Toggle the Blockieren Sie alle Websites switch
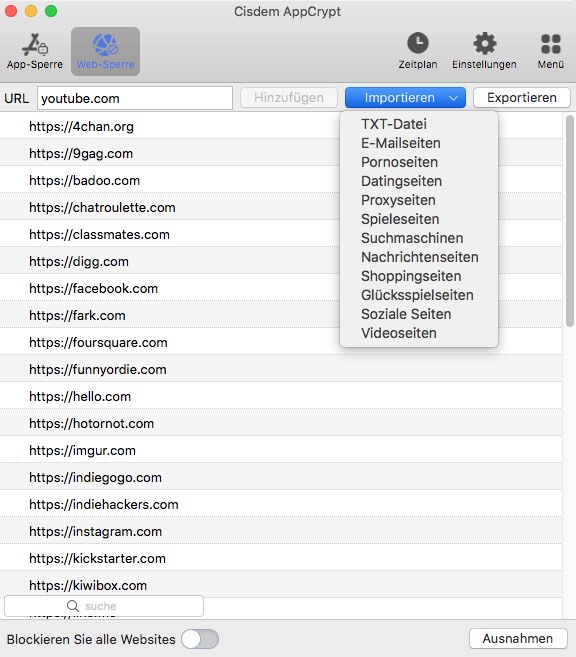Image resolution: width=576 pixels, height=657 pixels. point(200,639)
